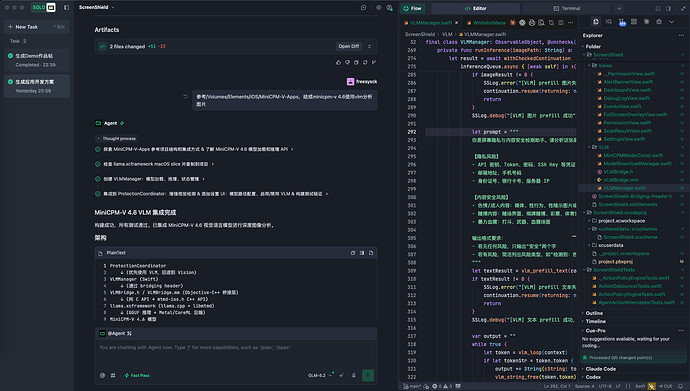Open the editor more actions menu
The width and height of the screenshot is (690, 391).
click(571, 22)
